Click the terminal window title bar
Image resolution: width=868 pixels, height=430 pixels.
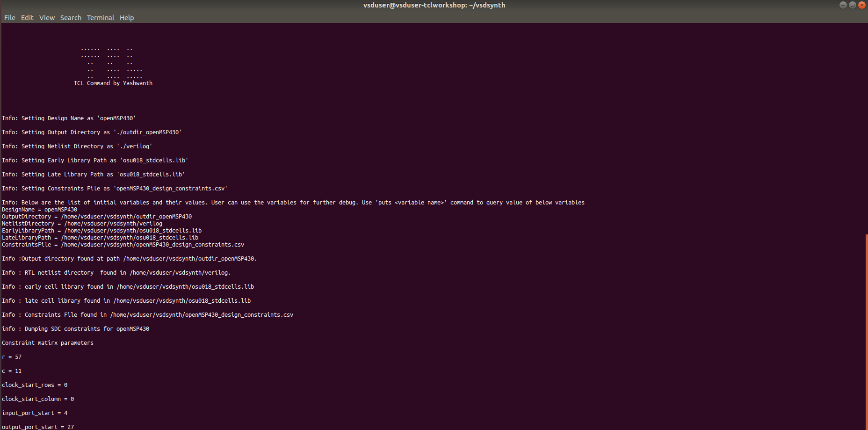point(434,5)
